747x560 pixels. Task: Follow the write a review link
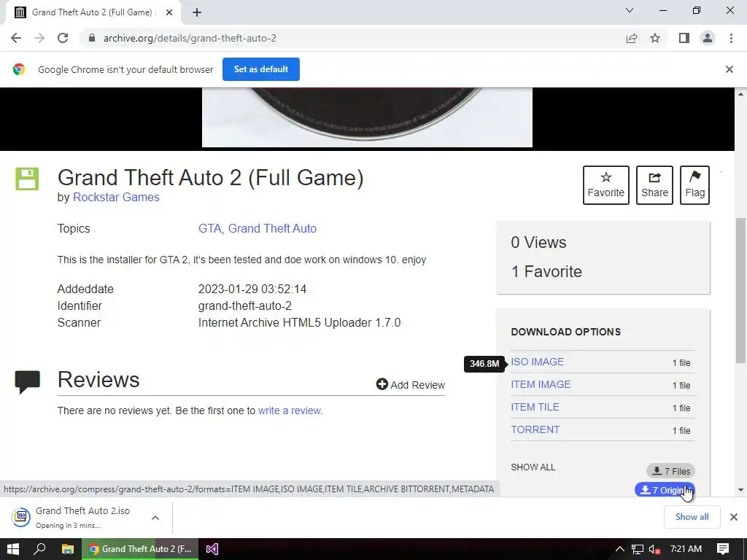click(290, 411)
